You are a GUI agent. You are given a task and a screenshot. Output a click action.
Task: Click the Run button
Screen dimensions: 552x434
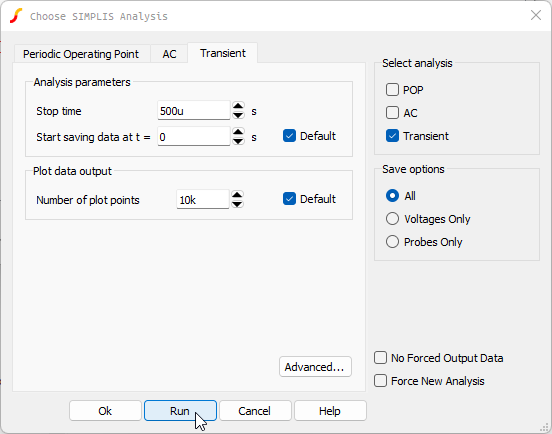pyautogui.click(x=180, y=411)
